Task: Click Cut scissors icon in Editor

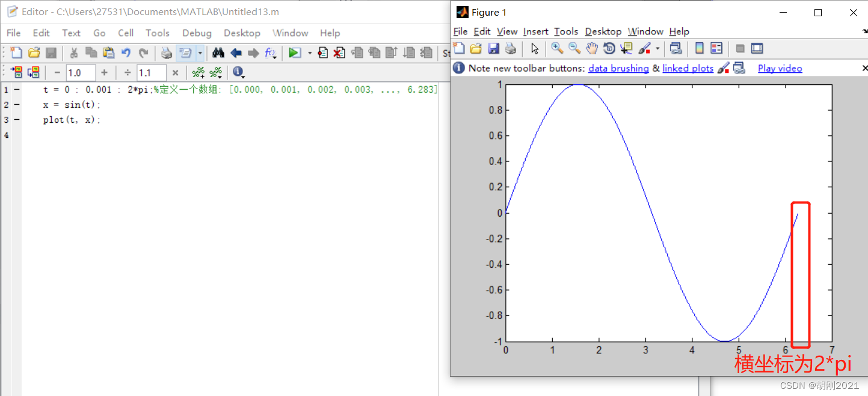Action: (74, 53)
